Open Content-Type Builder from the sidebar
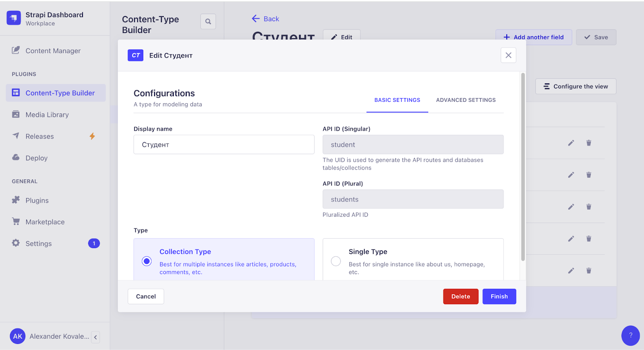This screenshot has width=644, height=350. coord(56,93)
